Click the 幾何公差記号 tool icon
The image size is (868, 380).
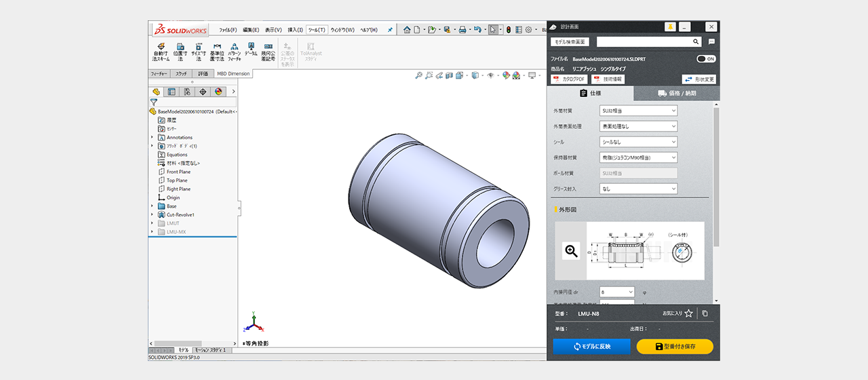pyautogui.click(x=268, y=47)
